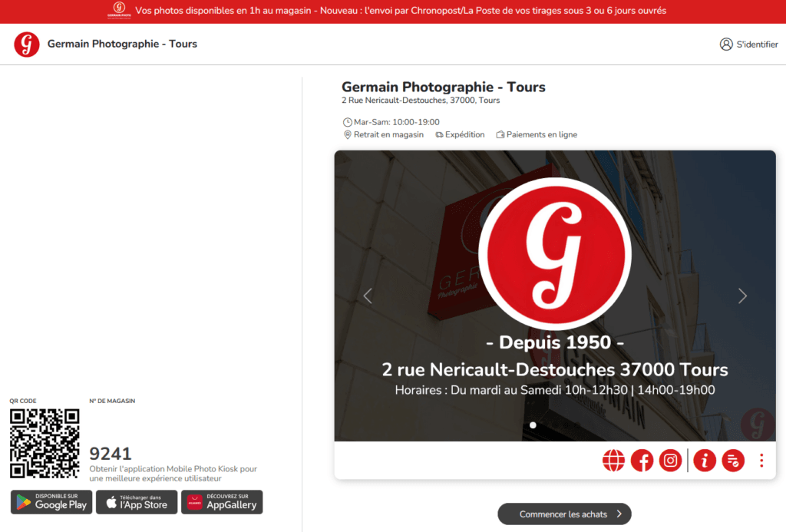Open the three-dot more options menu
This screenshot has height=532, width=786.
click(761, 461)
